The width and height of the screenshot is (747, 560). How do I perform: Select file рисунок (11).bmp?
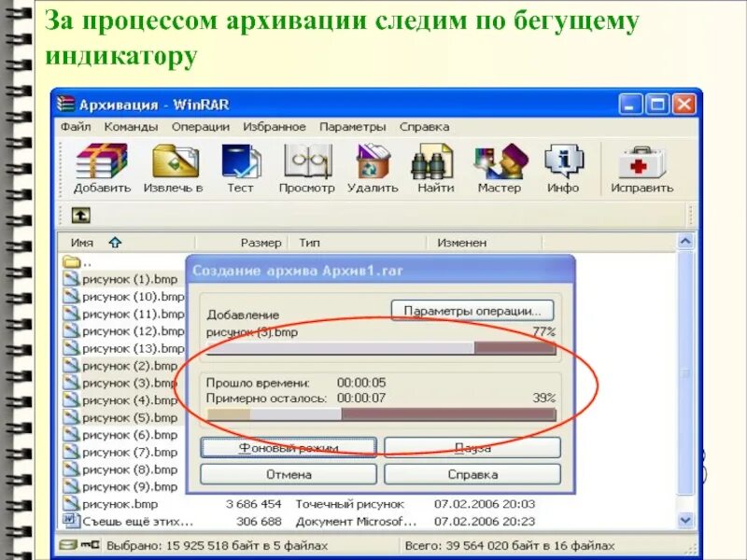(x=133, y=314)
